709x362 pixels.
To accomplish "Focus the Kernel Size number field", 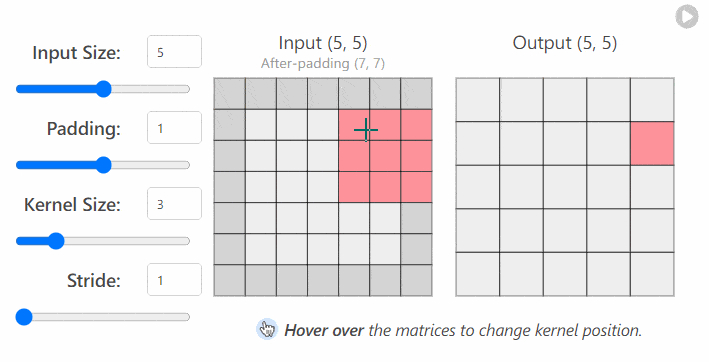I will (174, 204).
